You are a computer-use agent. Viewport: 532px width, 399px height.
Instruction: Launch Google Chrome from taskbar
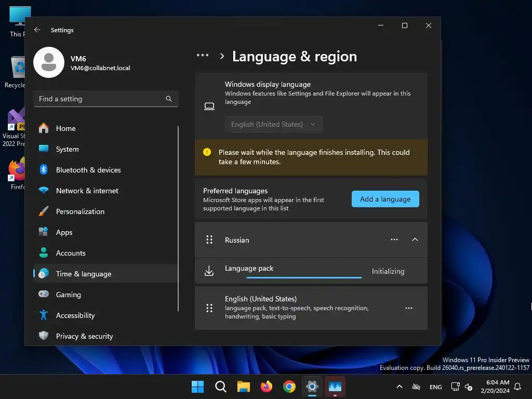[289, 387]
